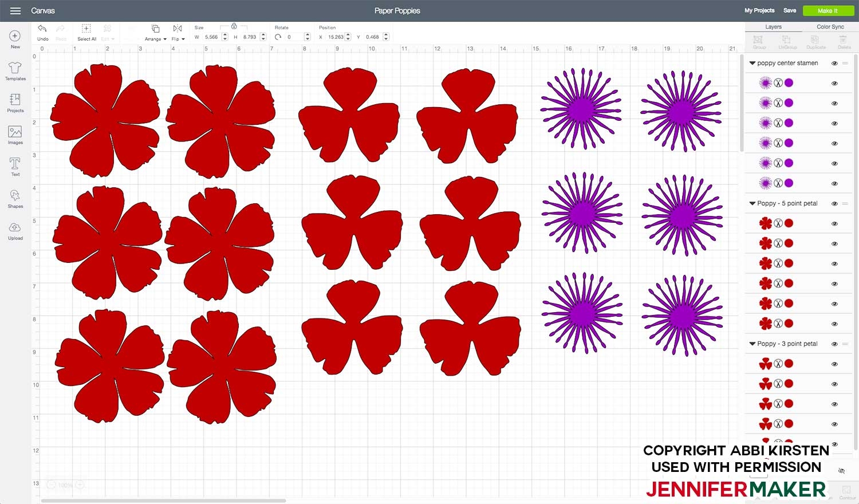Open the Flip dropdown
The image size is (859, 504).
(178, 32)
